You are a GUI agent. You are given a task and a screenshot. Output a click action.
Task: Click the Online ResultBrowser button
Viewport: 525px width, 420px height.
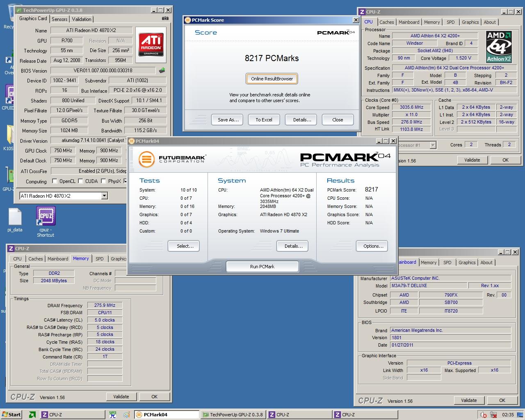coord(272,79)
